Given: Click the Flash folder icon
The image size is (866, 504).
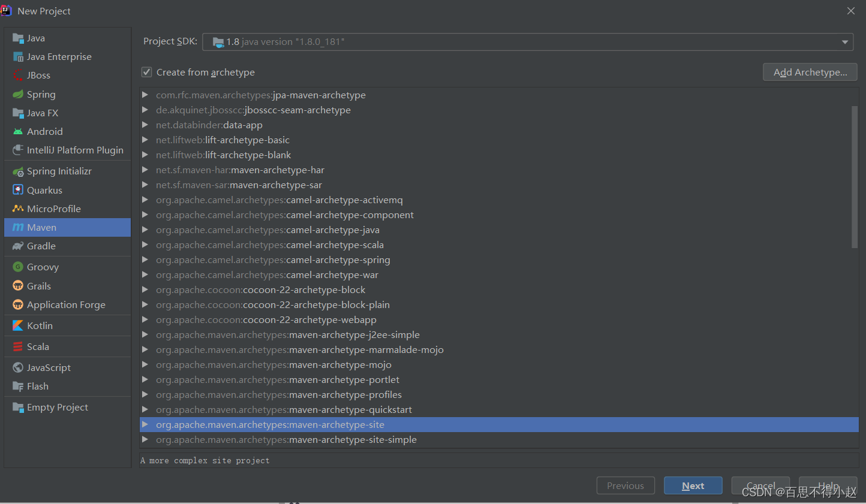Looking at the screenshot, I should (x=18, y=387).
